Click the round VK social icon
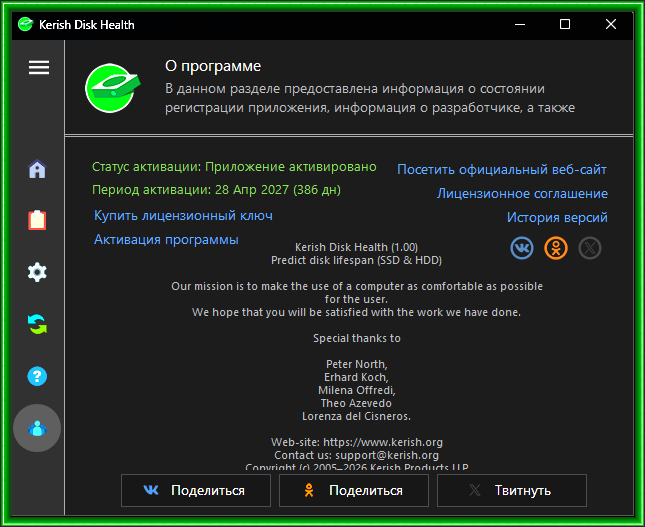Viewport: 645px width, 527px height. click(522, 248)
